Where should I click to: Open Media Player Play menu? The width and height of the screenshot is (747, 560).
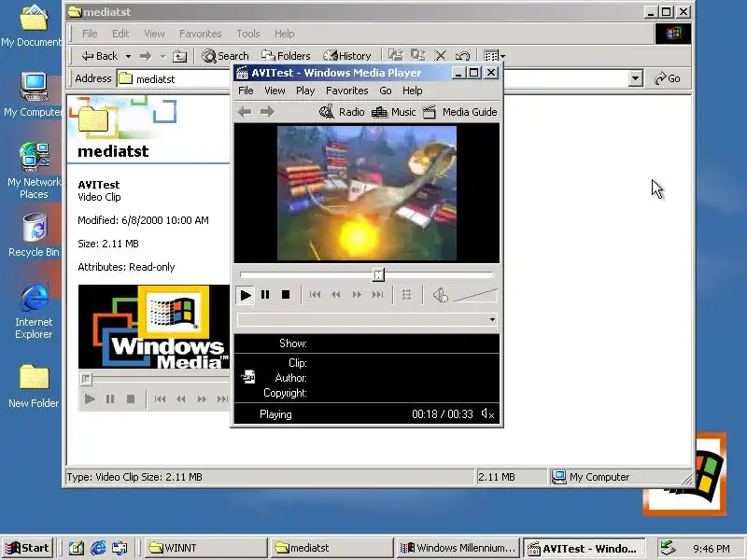coord(305,91)
